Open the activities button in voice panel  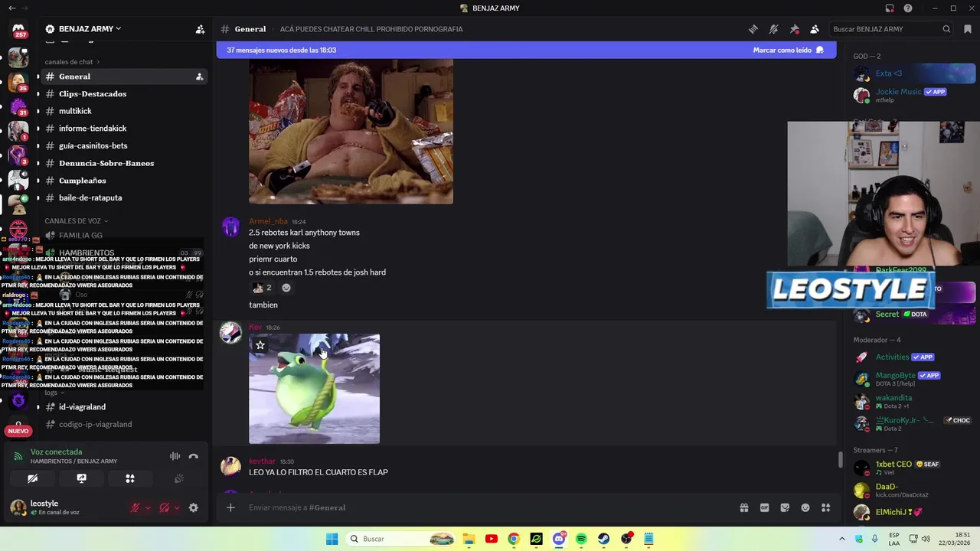pyautogui.click(x=130, y=478)
